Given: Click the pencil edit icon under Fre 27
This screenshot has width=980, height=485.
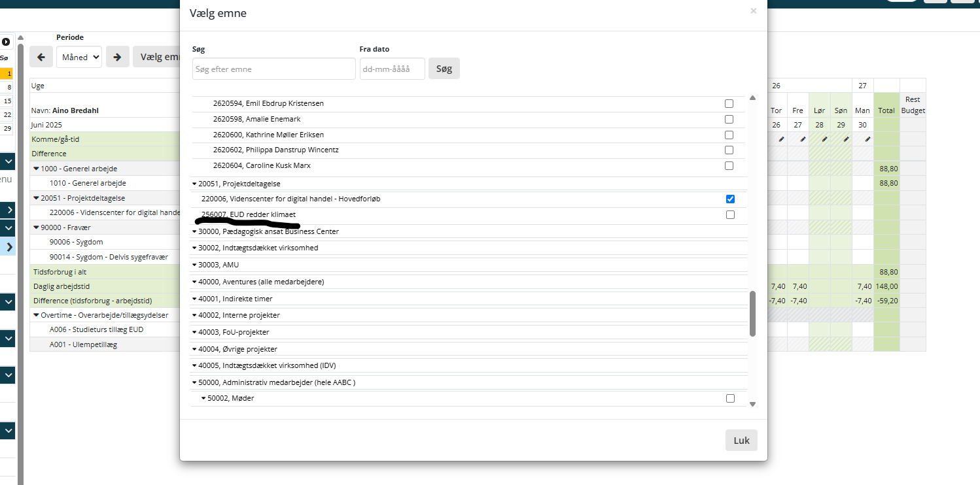Looking at the screenshot, I should click(x=802, y=139).
